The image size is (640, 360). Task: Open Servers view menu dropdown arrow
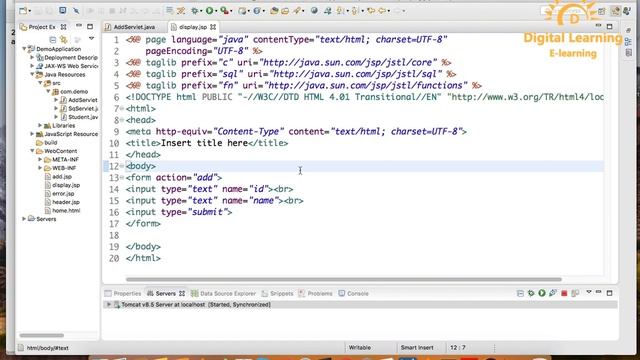[x=589, y=292]
